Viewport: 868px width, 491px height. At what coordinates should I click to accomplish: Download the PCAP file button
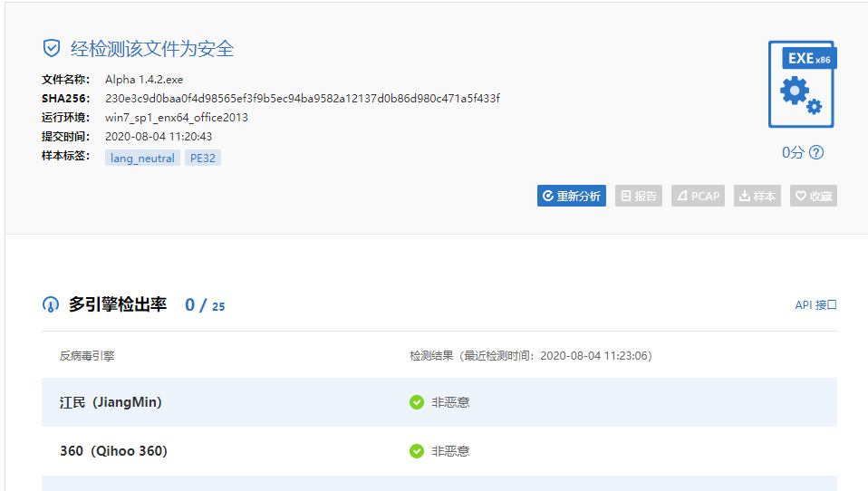(698, 196)
